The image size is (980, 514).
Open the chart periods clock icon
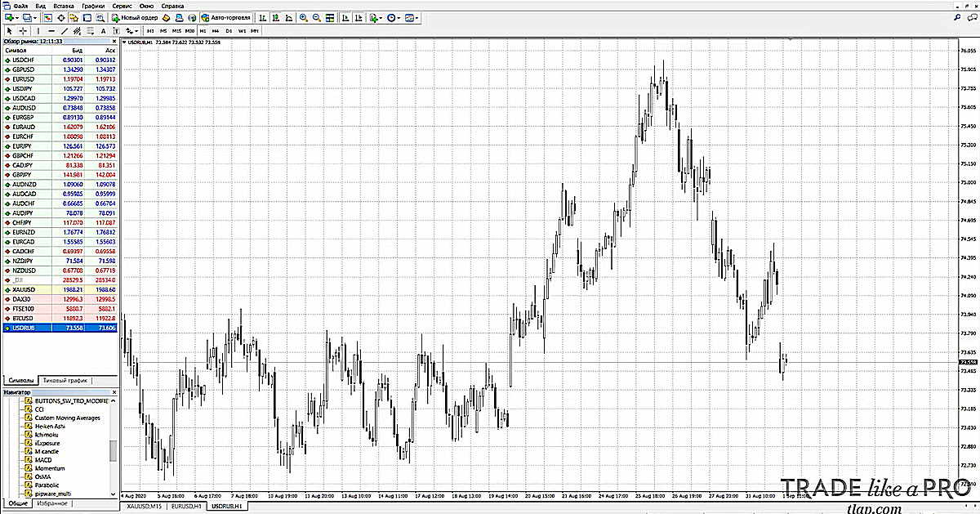pos(391,17)
